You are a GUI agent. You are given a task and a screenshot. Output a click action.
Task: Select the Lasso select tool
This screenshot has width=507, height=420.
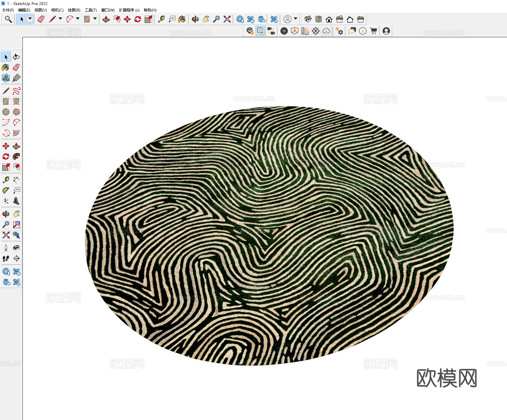16,57
